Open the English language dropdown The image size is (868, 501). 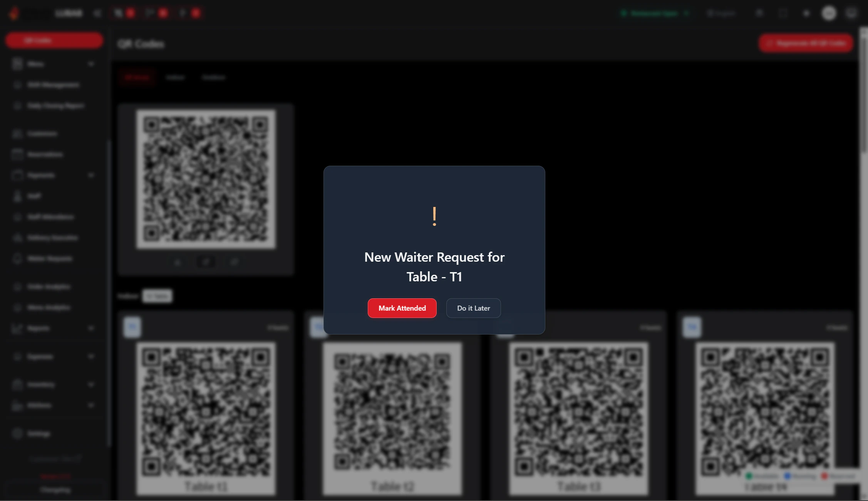[x=721, y=13]
